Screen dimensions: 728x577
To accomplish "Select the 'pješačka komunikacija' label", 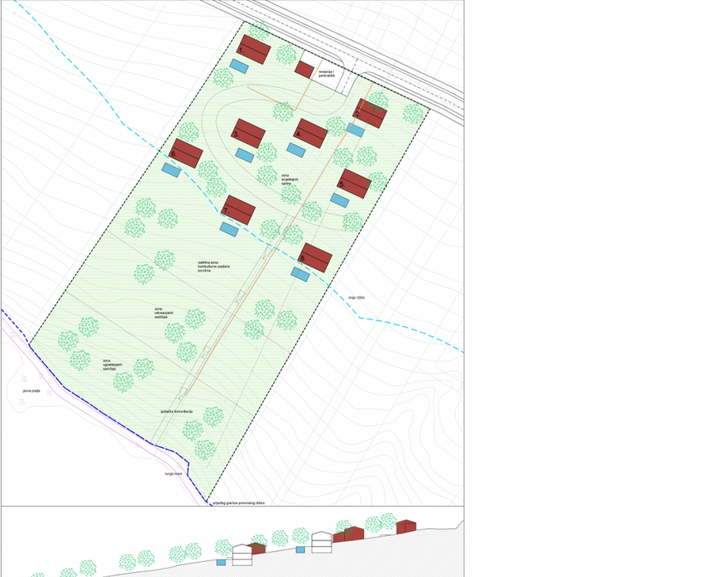I will [x=177, y=411].
